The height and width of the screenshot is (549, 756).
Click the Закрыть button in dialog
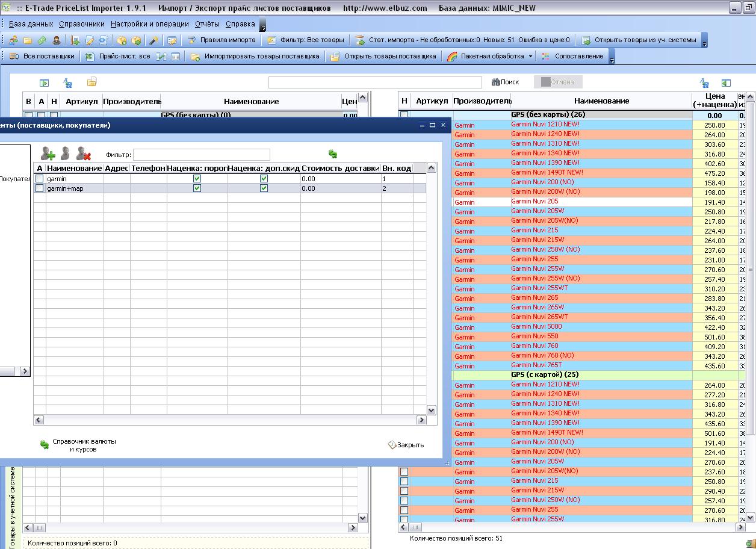406,445
